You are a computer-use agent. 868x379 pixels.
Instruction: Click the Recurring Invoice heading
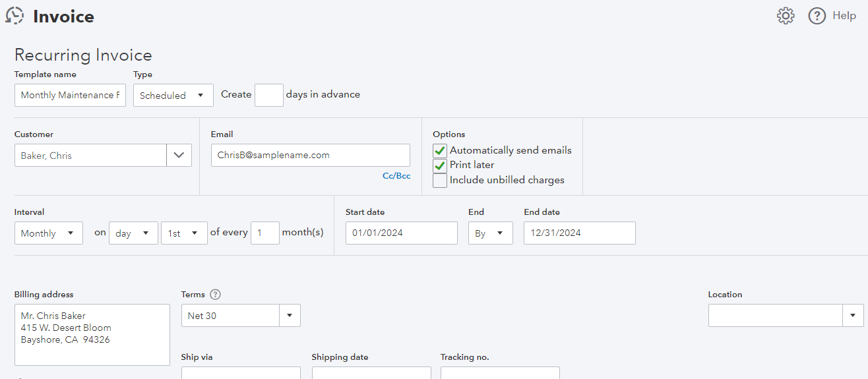tap(83, 55)
